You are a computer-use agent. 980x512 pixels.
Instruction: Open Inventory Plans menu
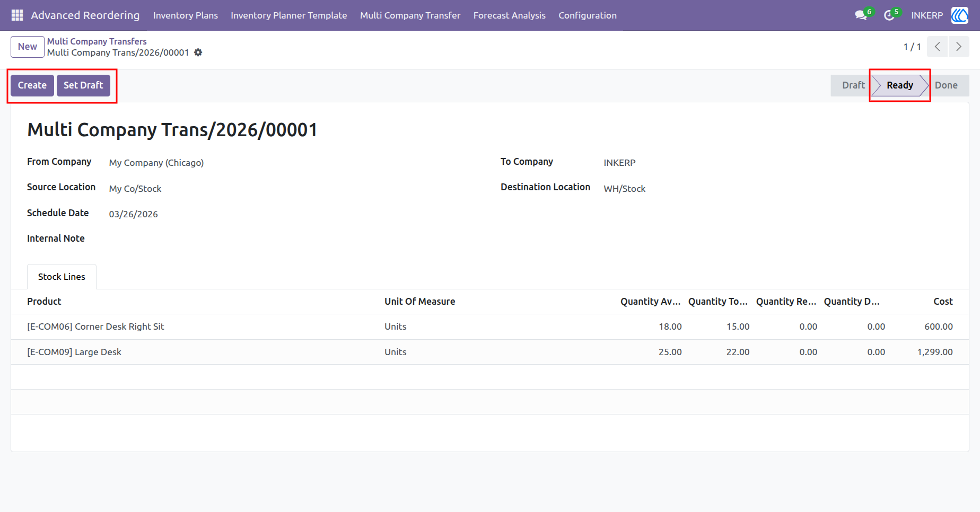[x=186, y=15]
